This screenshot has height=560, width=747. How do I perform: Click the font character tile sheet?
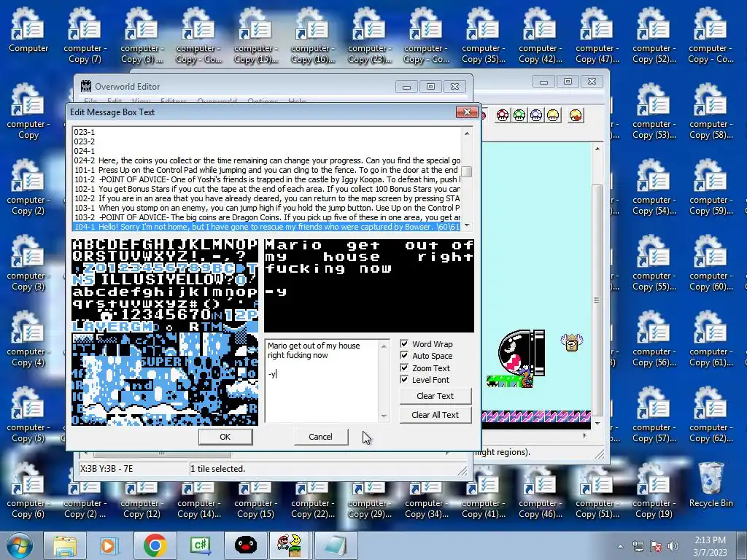(x=165, y=332)
